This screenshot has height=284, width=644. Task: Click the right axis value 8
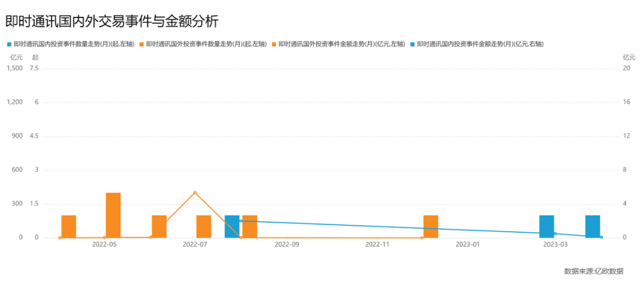[x=625, y=170]
